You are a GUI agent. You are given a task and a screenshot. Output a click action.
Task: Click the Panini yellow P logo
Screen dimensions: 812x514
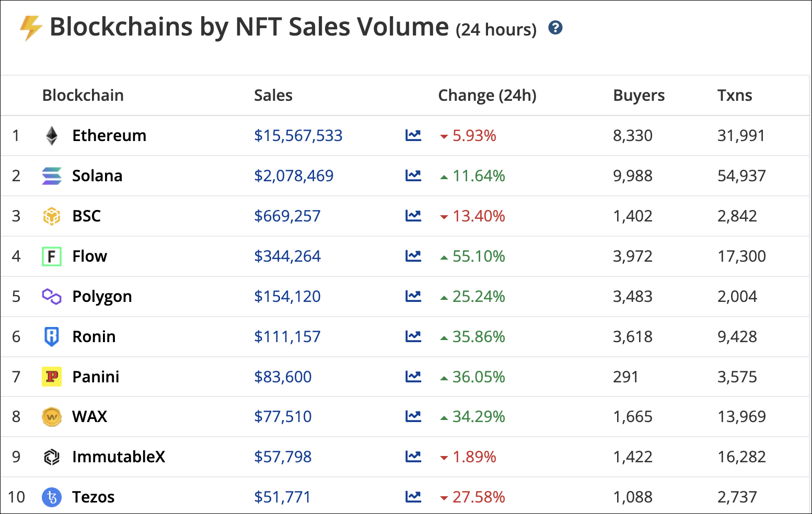coord(52,377)
